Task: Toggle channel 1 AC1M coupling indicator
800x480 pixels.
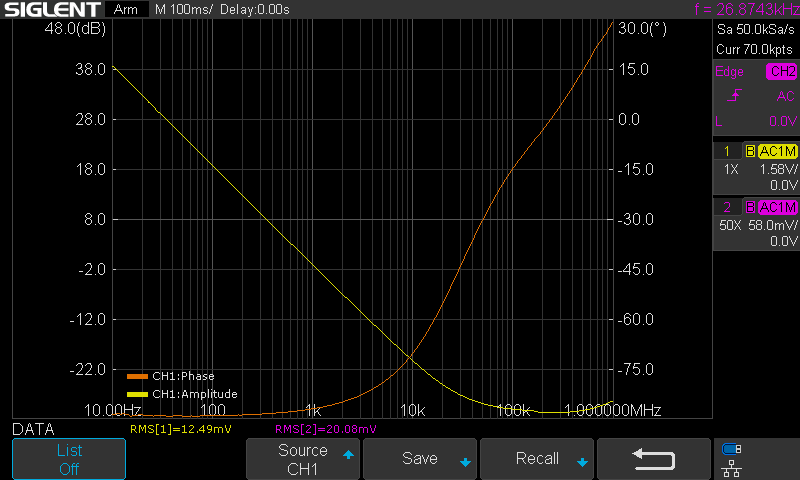Action: tap(777, 151)
